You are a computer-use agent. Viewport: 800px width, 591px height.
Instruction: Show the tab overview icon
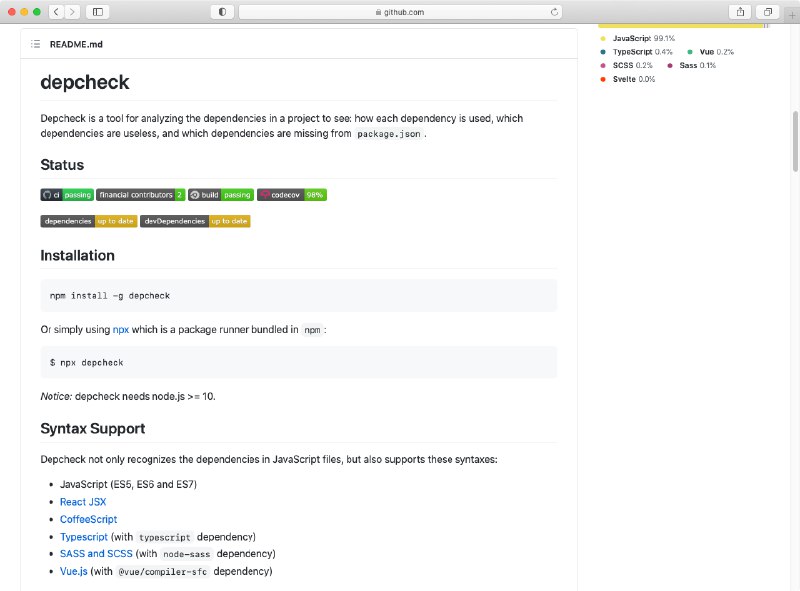[x=767, y=12]
